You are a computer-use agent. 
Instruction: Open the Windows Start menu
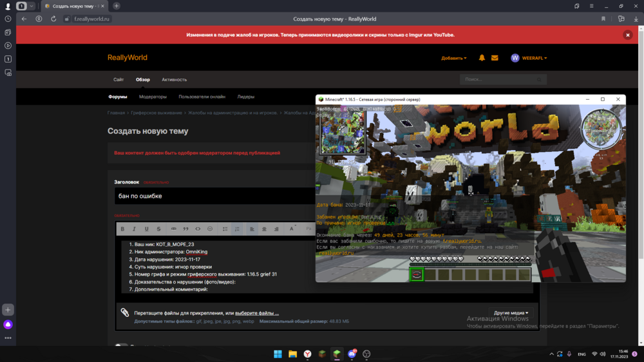pyautogui.click(x=278, y=354)
